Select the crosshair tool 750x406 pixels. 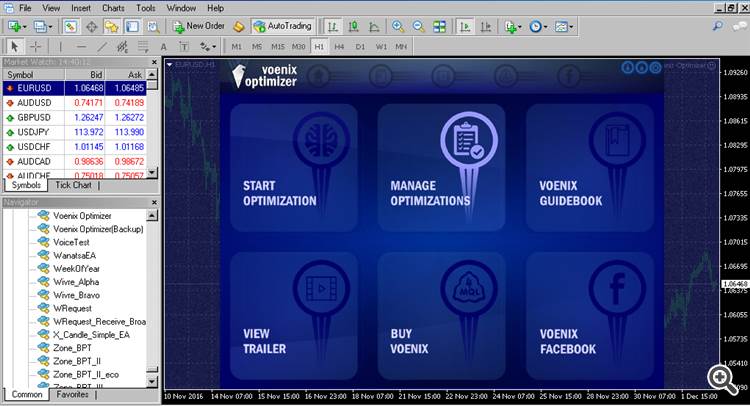pyautogui.click(x=35, y=46)
